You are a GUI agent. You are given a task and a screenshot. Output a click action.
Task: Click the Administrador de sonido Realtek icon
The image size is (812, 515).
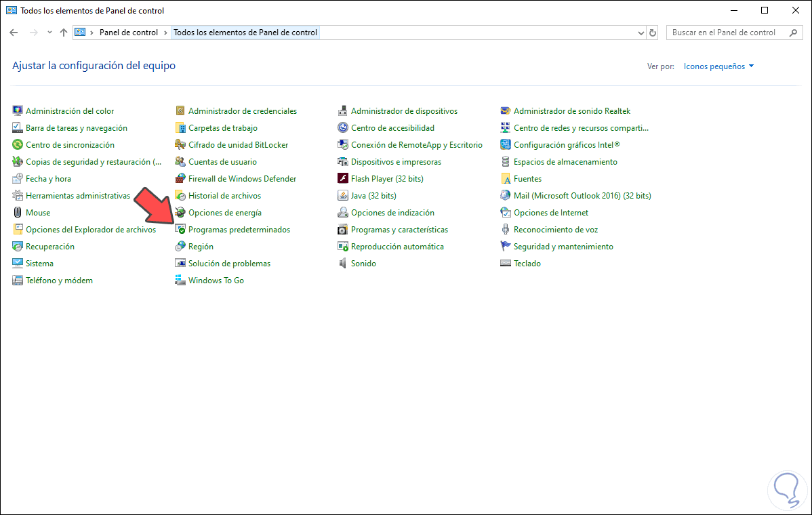click(506, 110)
